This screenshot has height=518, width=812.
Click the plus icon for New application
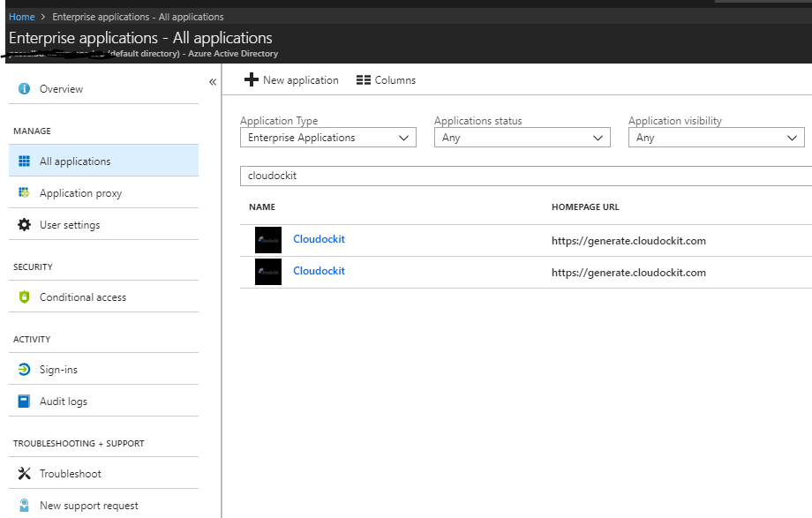pos(252,79)
